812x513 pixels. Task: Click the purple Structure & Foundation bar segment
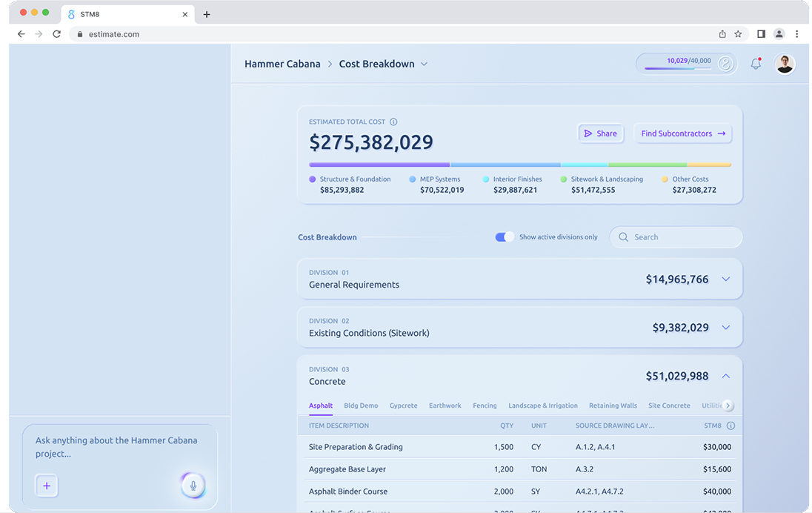pyautogui.click(x=379, y=165)
